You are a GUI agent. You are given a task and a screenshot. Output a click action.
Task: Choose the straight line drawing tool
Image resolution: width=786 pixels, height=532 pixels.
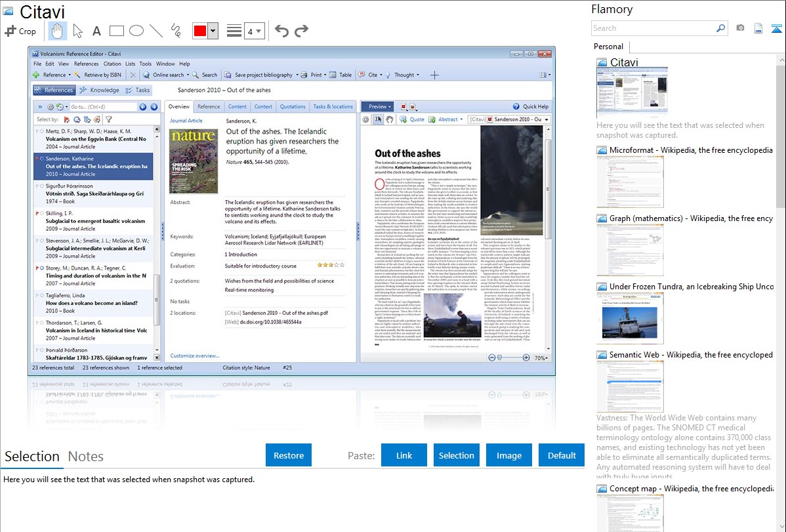[156, 31]
